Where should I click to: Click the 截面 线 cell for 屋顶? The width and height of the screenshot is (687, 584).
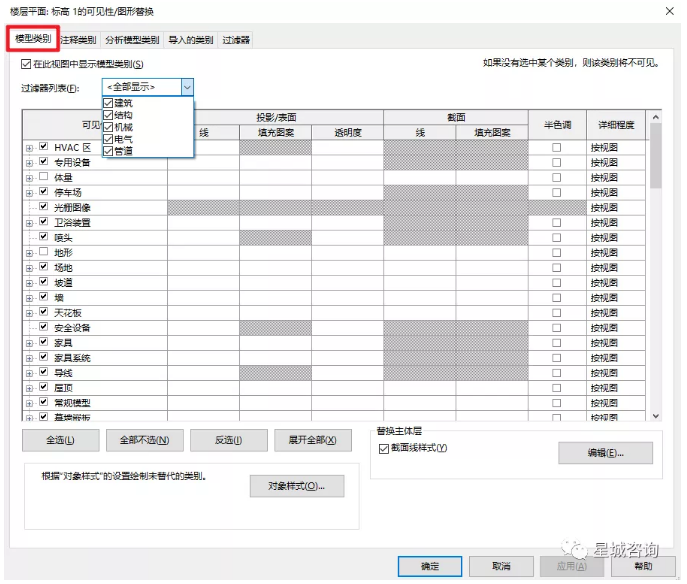420,388
